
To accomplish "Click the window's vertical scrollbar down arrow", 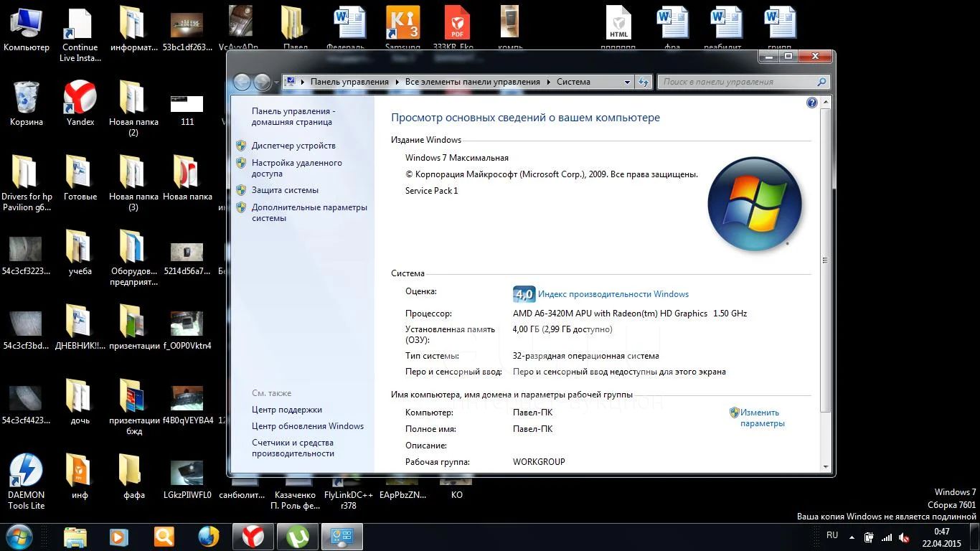I will point(825,467).
